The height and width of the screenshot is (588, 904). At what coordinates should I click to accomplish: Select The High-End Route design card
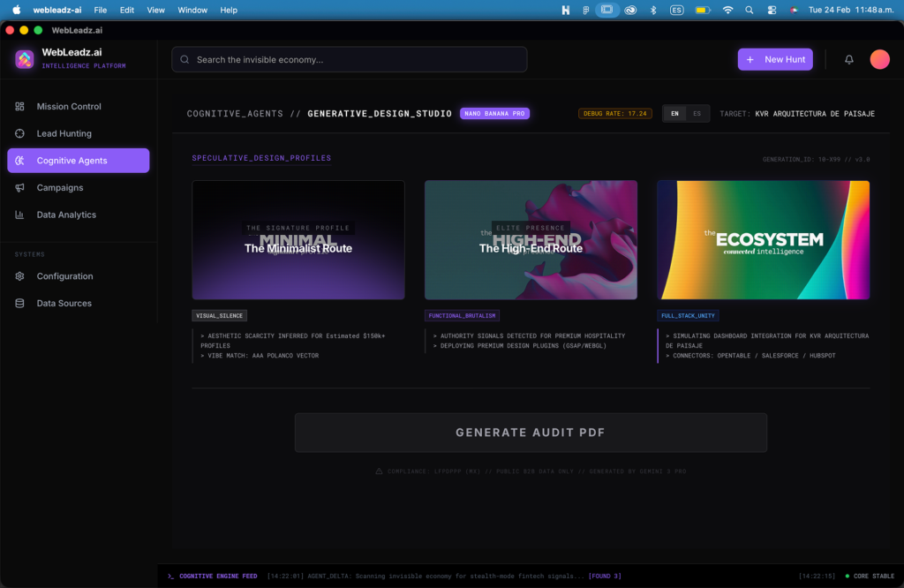(531, 240)
